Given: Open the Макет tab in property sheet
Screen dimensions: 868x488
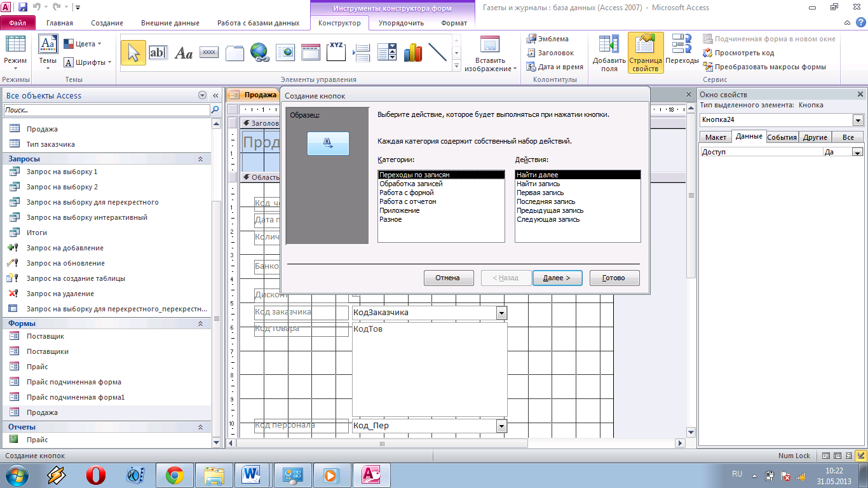Looking at the screenshot, I should point(715,137).
